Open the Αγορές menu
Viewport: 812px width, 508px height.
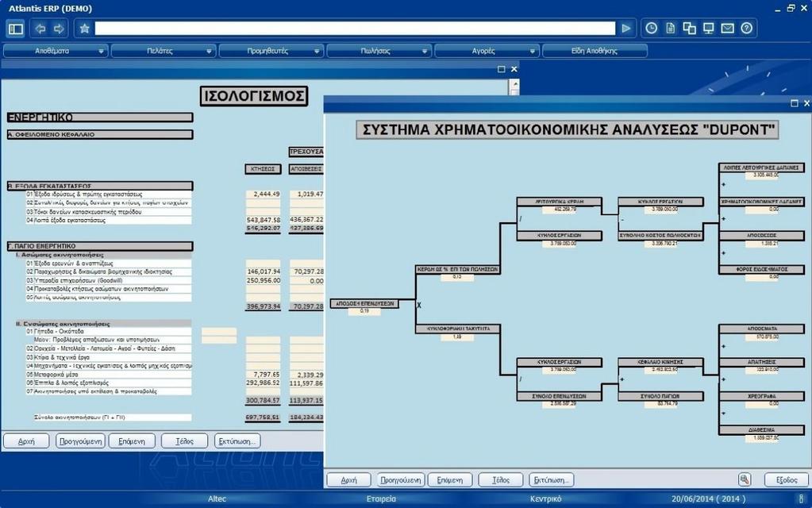pos(487,51)
